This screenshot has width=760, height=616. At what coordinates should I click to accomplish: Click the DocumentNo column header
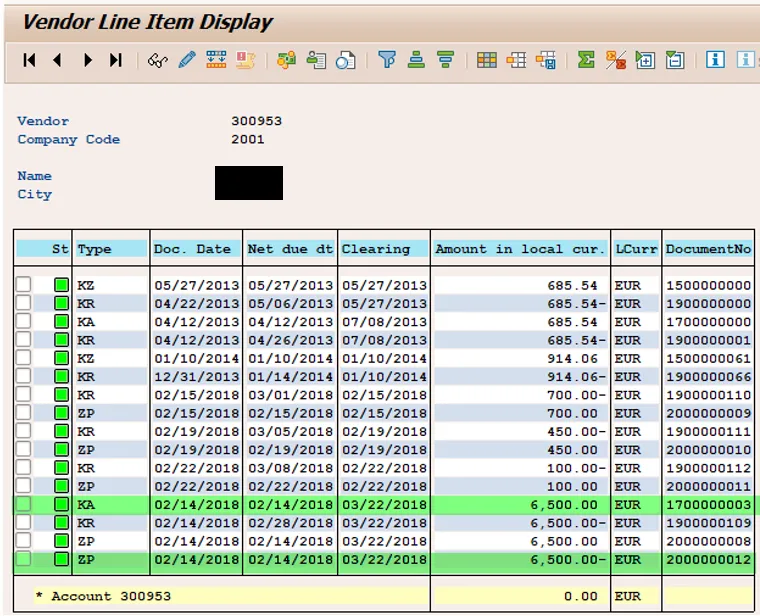[708, 249]
